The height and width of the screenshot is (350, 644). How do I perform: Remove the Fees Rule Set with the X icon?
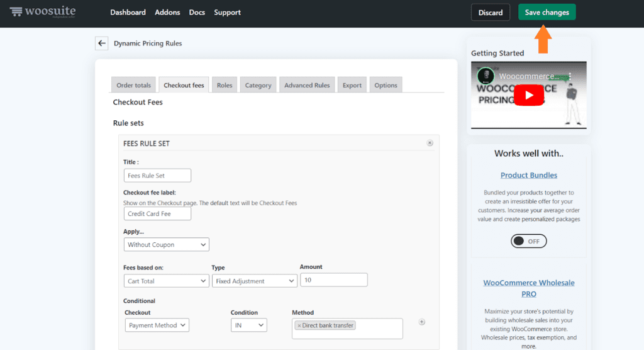tap(430, 143)
